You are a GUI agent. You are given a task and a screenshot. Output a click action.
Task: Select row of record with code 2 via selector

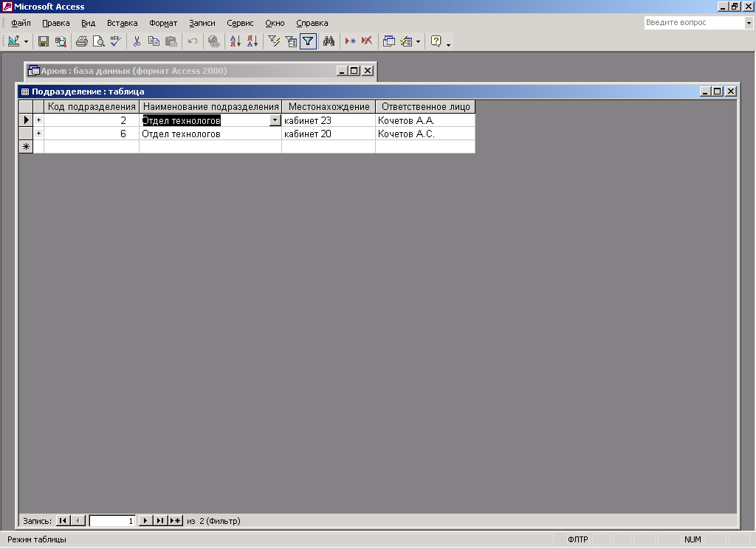point(26,120)
